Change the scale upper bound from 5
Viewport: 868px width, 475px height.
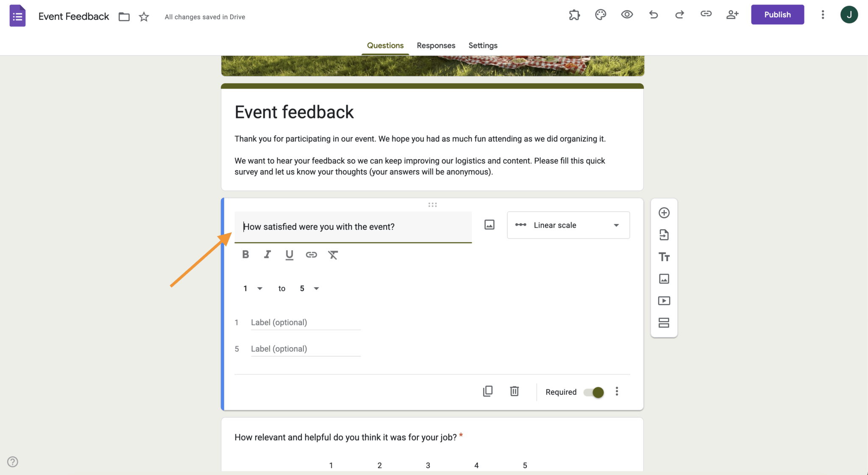[309, 288]
